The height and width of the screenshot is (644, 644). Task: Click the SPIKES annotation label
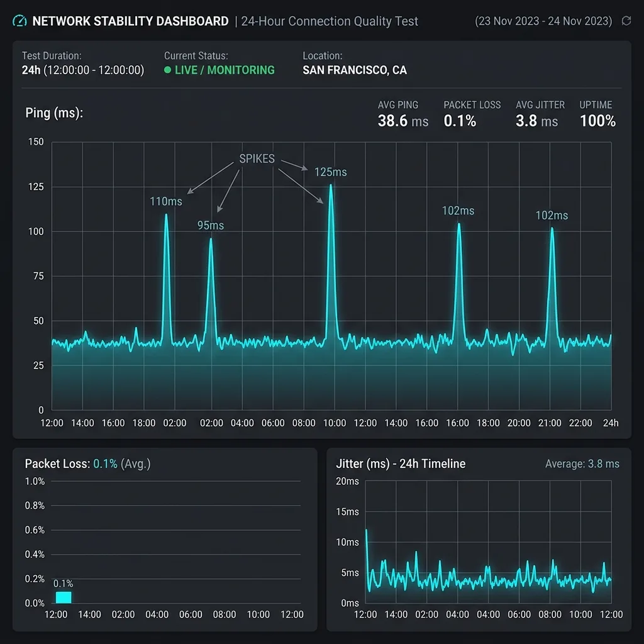pyautogui.click(x=257, y=158)
